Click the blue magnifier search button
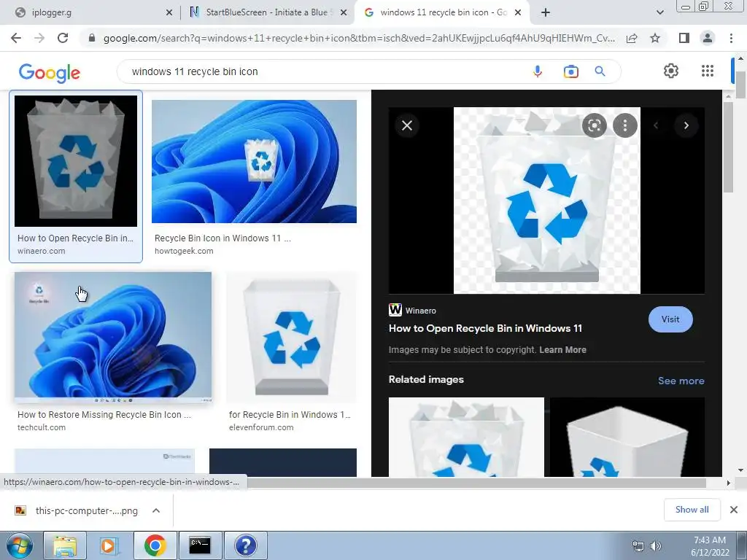Viewport: 747px width, 560px height. pos(600,71)
